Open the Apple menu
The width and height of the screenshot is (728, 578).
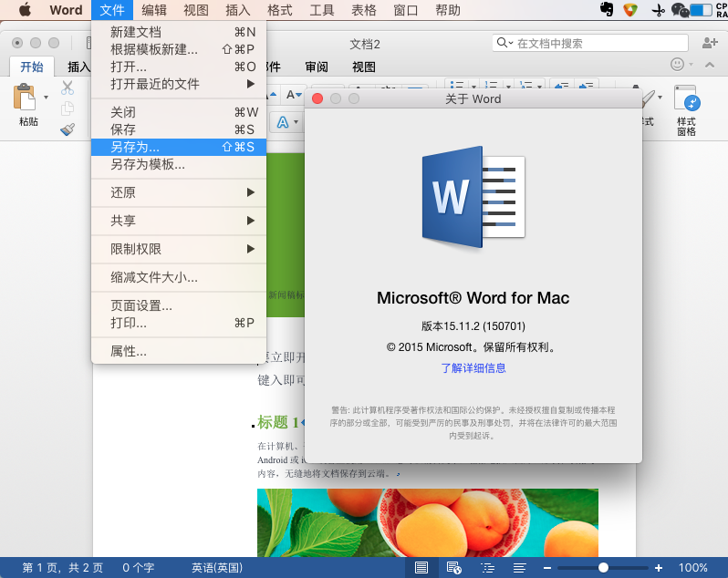click(25, 9)
